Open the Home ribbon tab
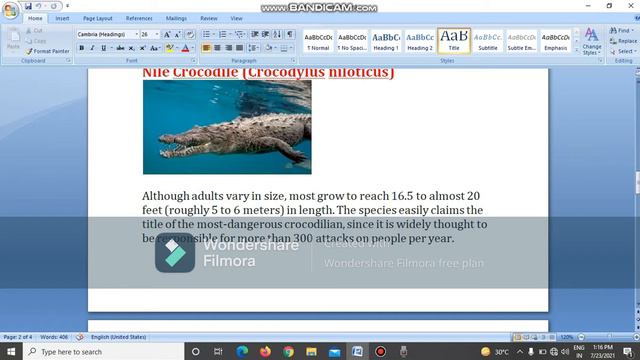The width and height of the screenshot is (640, 360). [35, 18]
